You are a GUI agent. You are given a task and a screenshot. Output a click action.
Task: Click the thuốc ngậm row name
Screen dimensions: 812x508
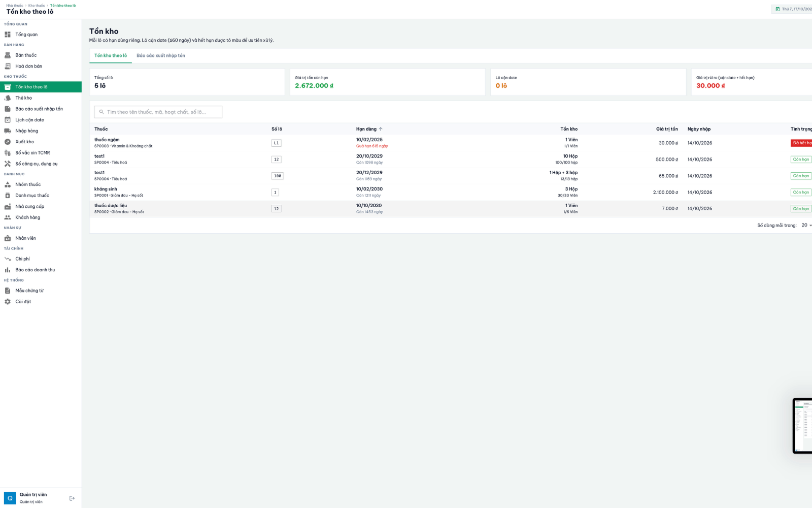click(x=107, y=140)
